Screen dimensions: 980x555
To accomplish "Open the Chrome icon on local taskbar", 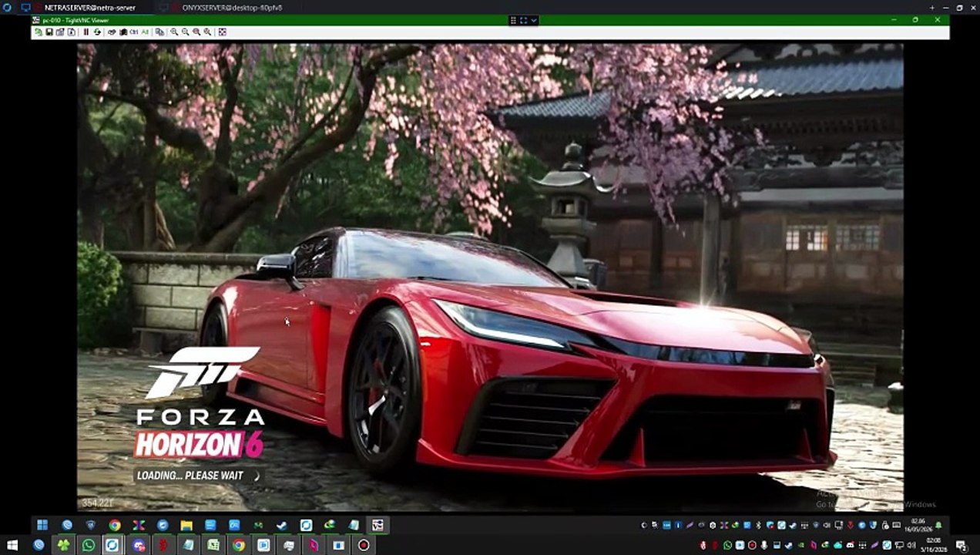I will point(239,545).
